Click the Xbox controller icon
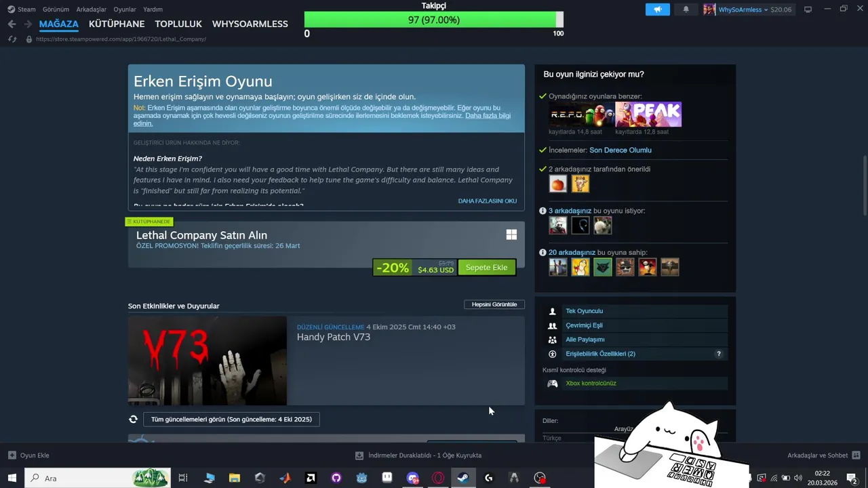 (552, 384)
